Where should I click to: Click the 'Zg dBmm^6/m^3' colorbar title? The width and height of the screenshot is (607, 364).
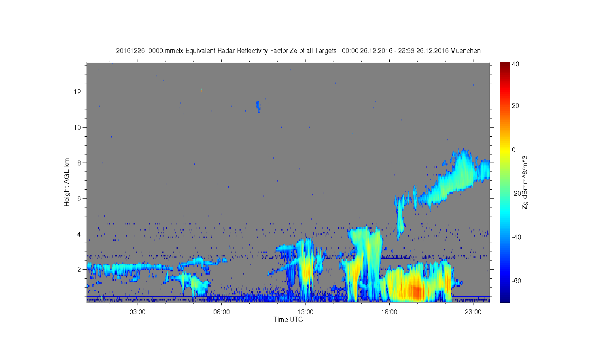[x=525, y=182]
